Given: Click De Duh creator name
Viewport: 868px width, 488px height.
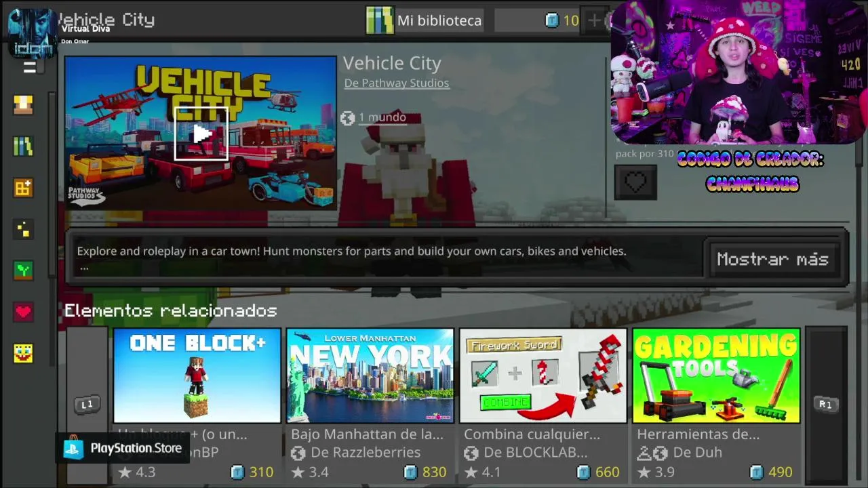Looking at the screenshot, I should tap(697, 452).
